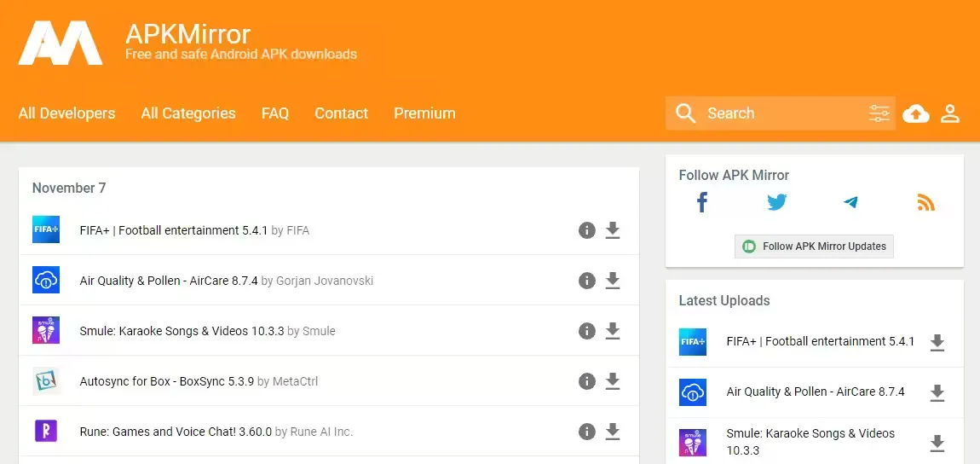Open Autosync for Box - BoxSync 5.3.9 link

[x=166, y=381]
